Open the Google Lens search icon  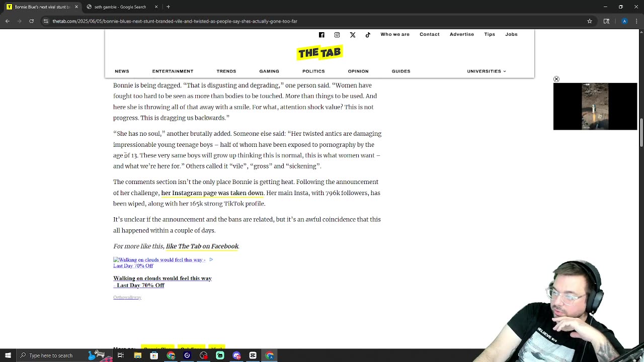606,21
